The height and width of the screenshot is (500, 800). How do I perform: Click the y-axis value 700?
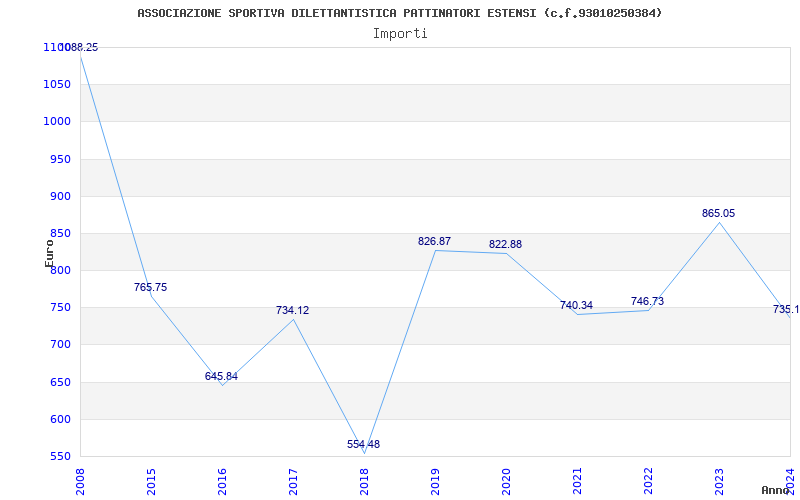pyautogui.click(x=60, y=344)
